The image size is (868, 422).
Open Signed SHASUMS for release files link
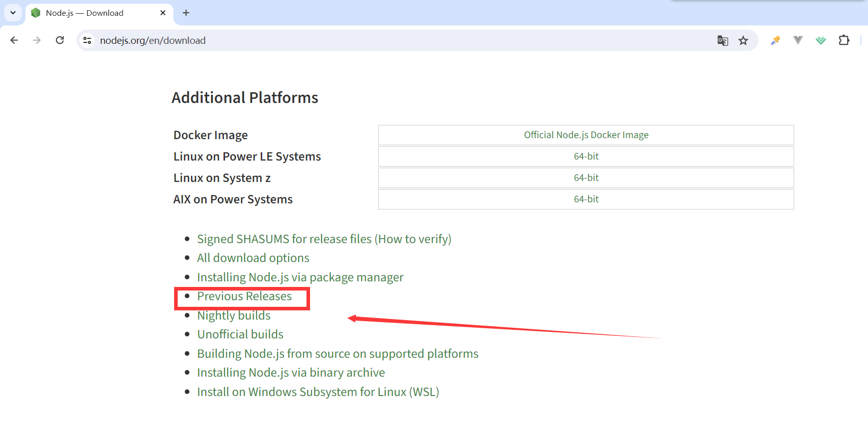pyautogui.click(x=324, y=239)
